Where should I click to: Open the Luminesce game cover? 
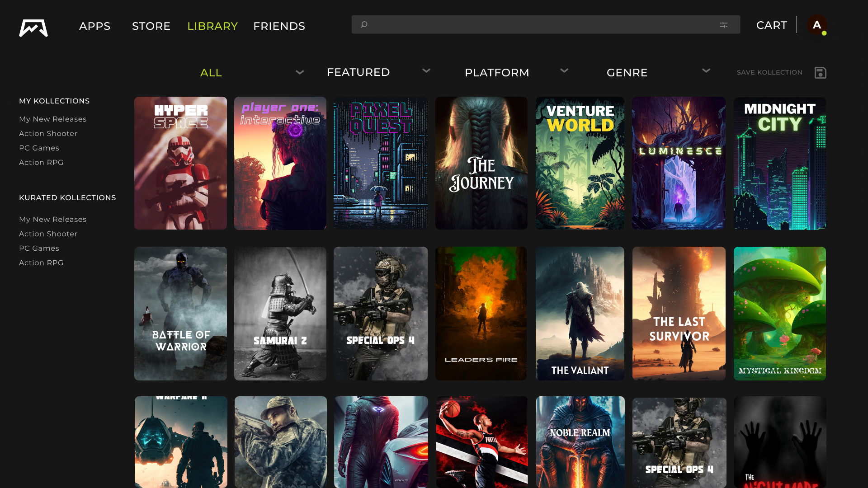coord(679,163)
